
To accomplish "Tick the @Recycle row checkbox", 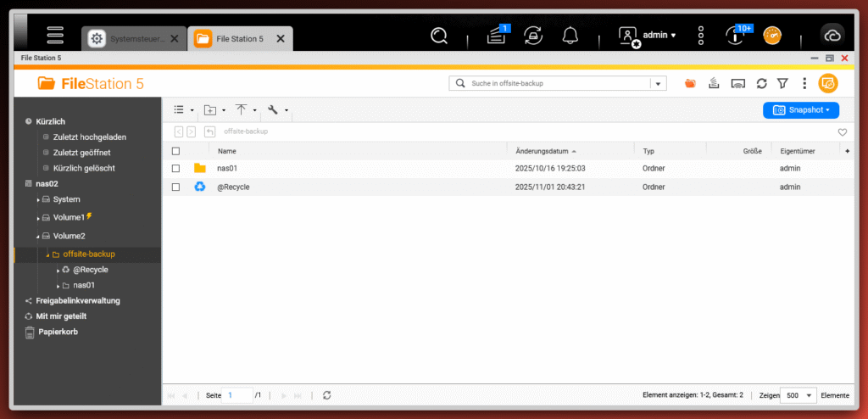I will [175, 187].
